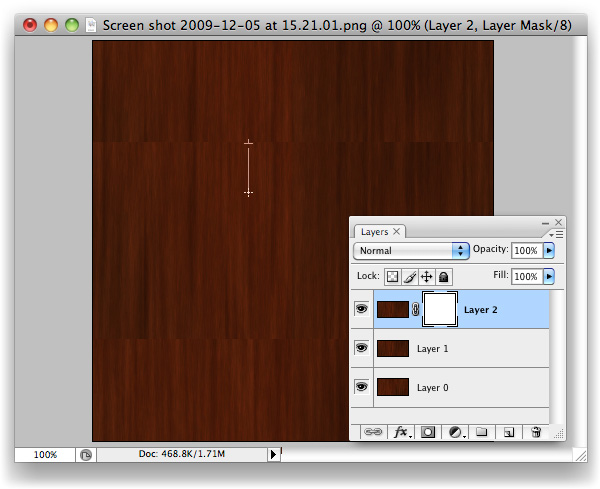The height and width of the screenshot is (489, 600).
Task: Hide Layer 2 with eye icon
Action: pos(361,310)
